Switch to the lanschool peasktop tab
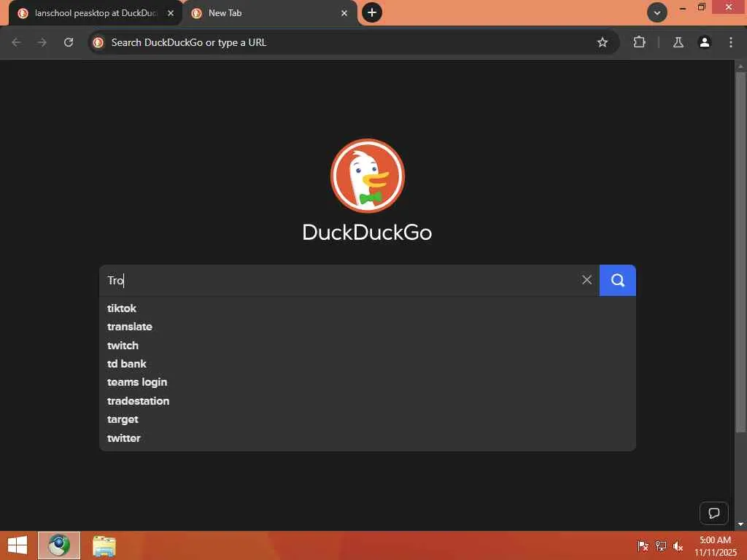 coord(96,13)
